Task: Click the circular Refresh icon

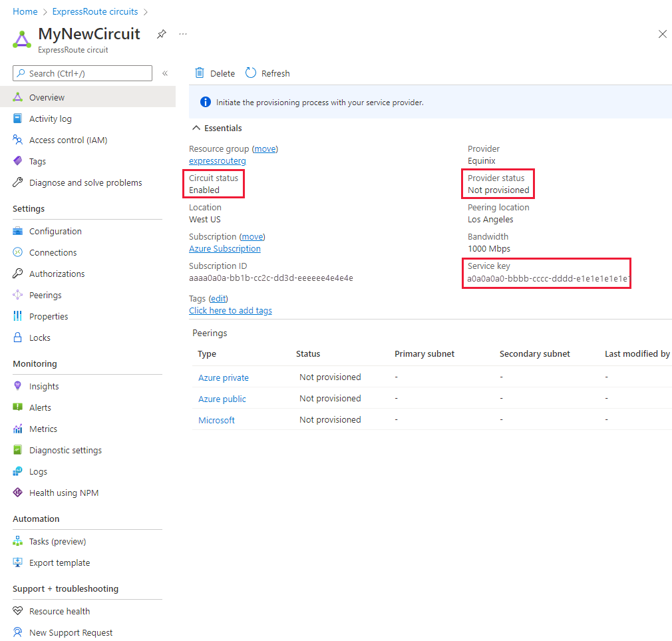Action: coord(251,73)
